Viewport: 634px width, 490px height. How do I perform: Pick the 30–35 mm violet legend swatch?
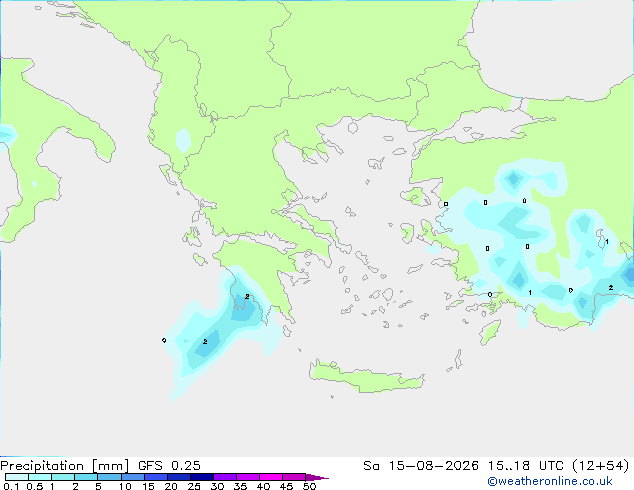pyautogui.click(x=224, y=477)
